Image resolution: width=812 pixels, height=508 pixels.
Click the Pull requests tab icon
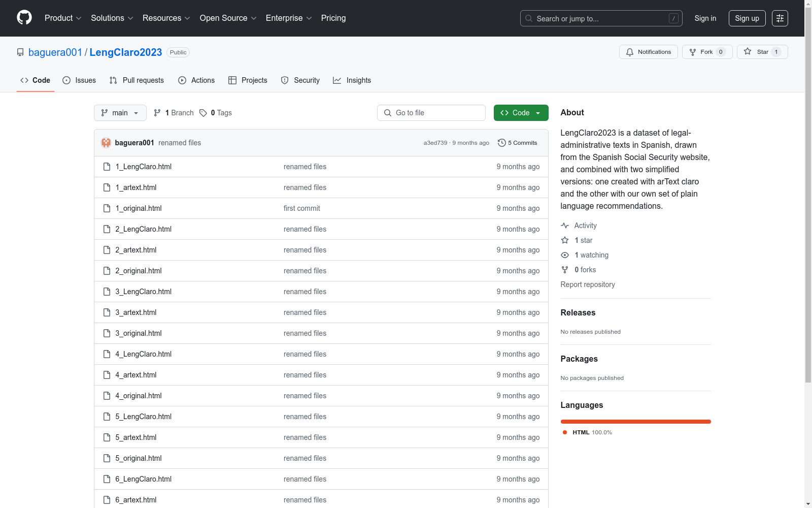coord(113,80)
